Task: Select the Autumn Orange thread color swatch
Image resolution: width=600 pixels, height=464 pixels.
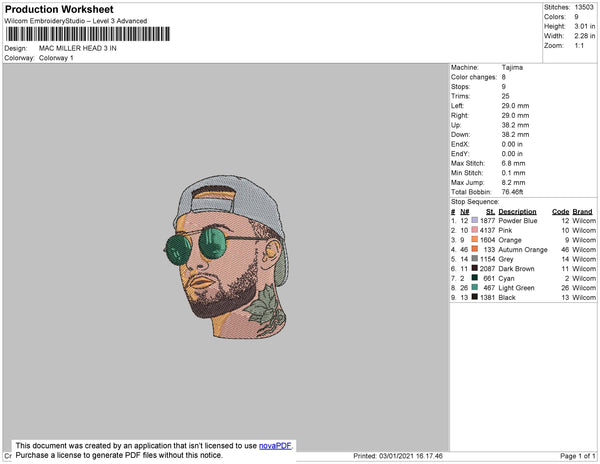Action: coord(474,249)
